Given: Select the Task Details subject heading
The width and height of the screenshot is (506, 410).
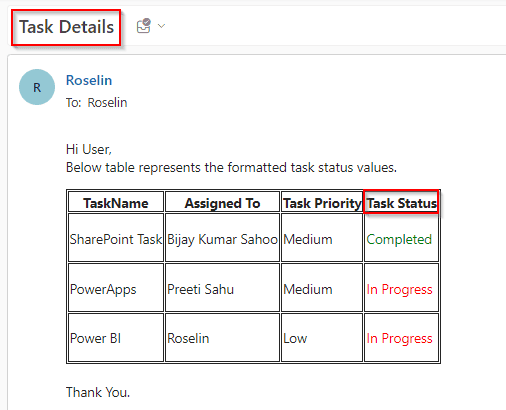Looking at the screenshot, I should 66,27.
